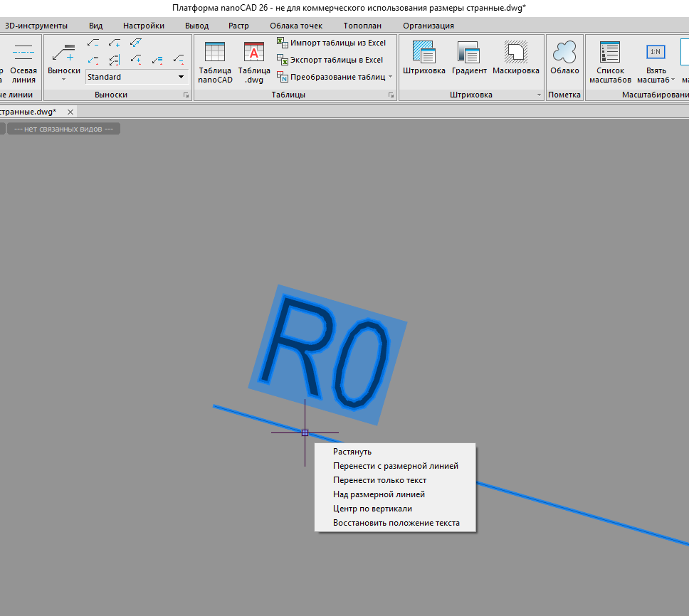The image size is (689, 616).
Task: Click the Выноски leader tool icon
Action: pyautogui.click(x=63, y=53)
